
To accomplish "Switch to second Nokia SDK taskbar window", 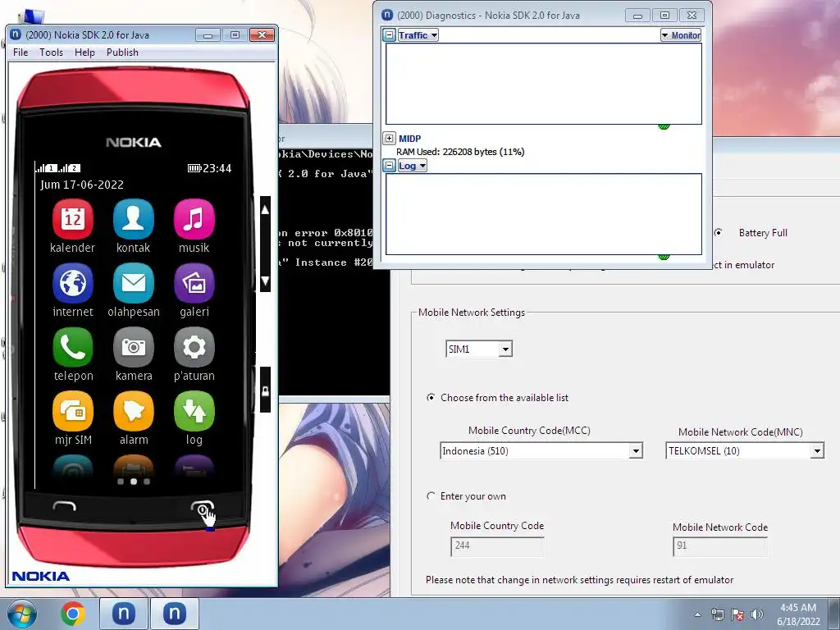I will (174, 614).
